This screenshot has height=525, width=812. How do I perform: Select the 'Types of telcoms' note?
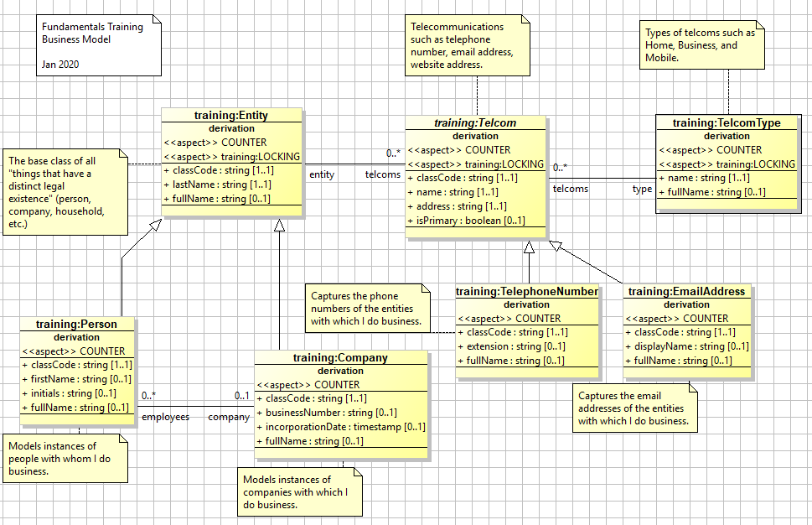702,46
